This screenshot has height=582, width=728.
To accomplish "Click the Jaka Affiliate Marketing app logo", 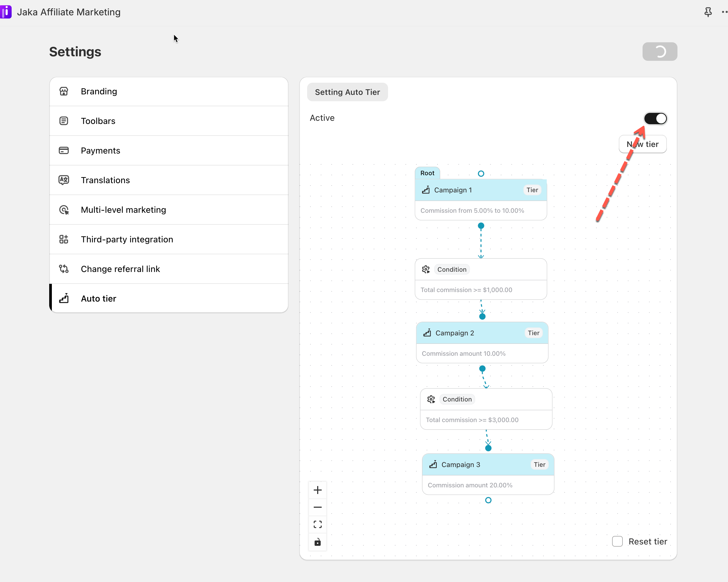I will click(6, 12).
